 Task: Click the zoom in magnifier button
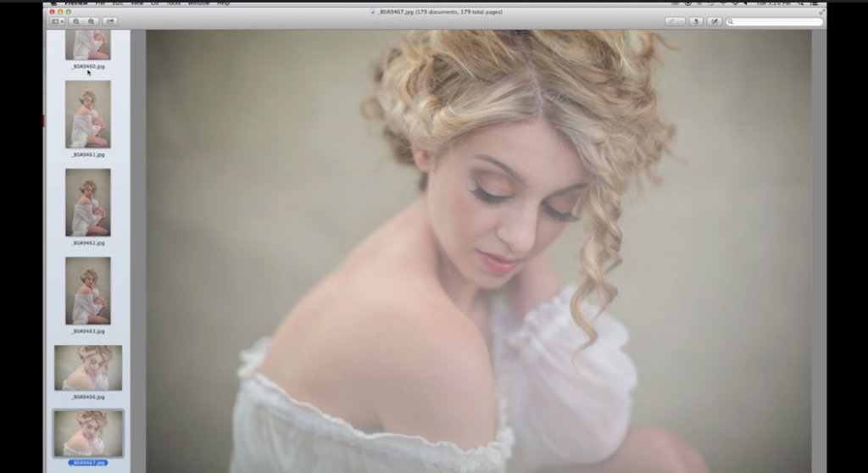coord(92,21)
